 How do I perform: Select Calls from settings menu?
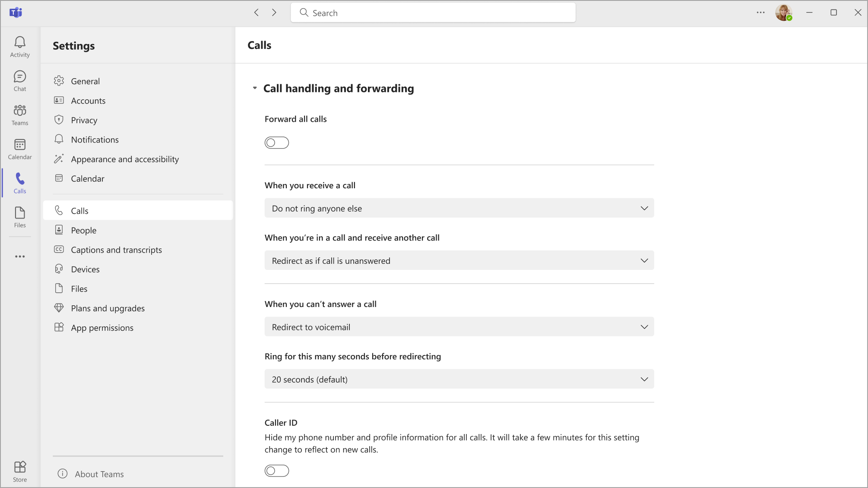pos(80,210)
